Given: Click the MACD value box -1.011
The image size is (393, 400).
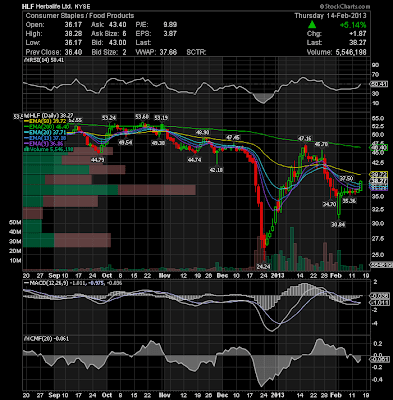Looking at the screenshot, I should tap(380, 303).
